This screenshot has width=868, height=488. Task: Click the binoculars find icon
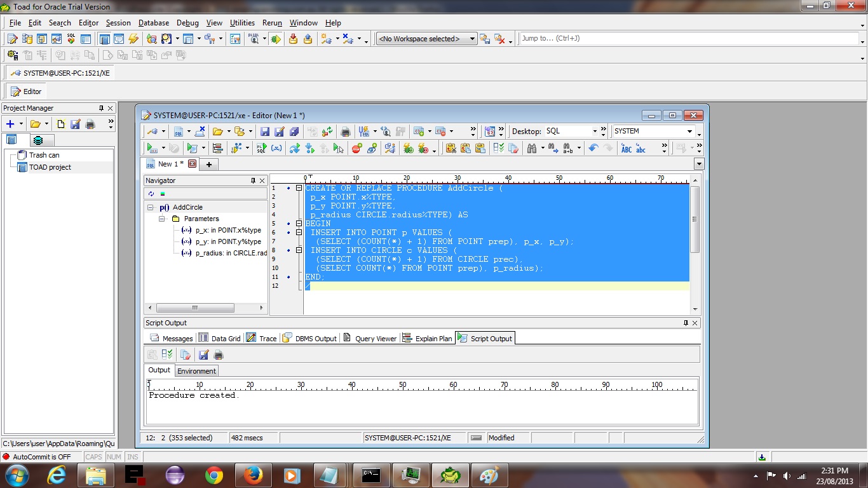click(x=532, y=148)
